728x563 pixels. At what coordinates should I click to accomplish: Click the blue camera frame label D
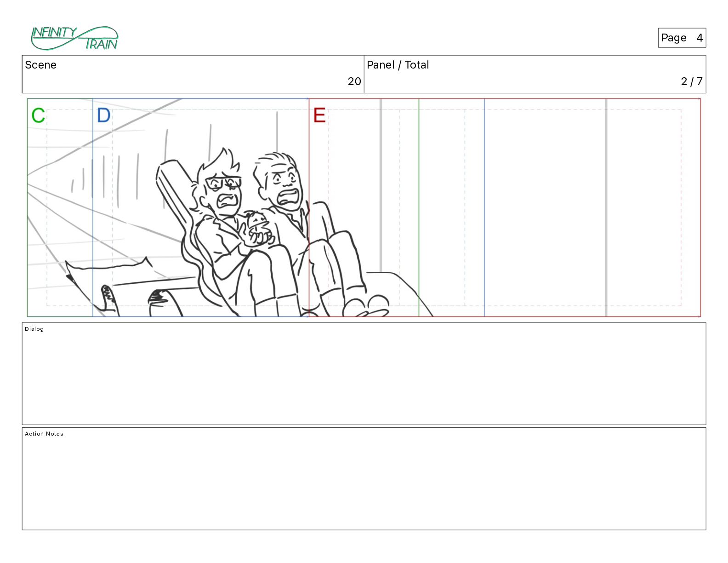point(104,115)
